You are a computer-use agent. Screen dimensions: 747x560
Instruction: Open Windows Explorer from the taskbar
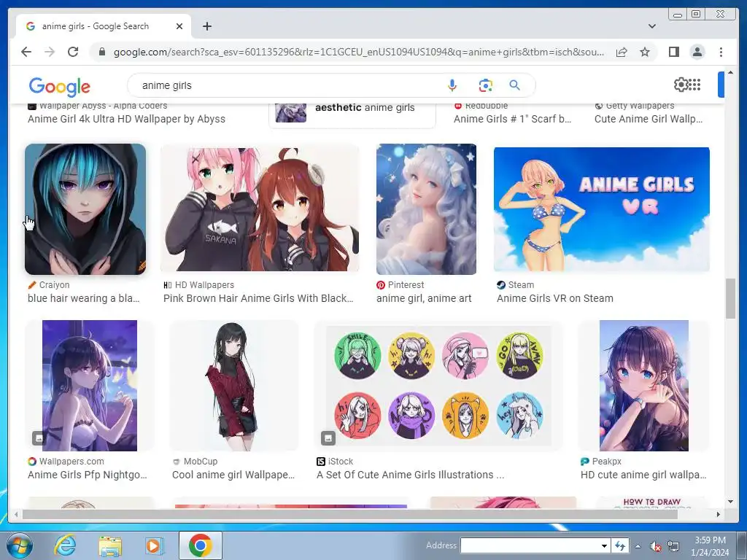coord(110,545)
